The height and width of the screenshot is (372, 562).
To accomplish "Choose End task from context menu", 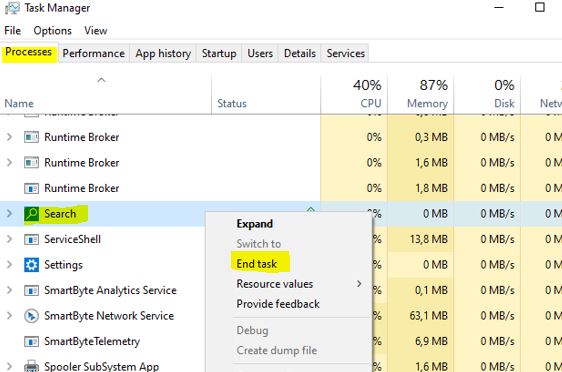I will (x=257, y=264).
